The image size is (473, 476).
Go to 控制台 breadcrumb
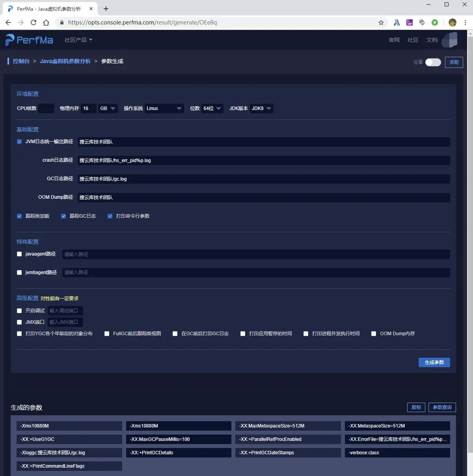21,61
